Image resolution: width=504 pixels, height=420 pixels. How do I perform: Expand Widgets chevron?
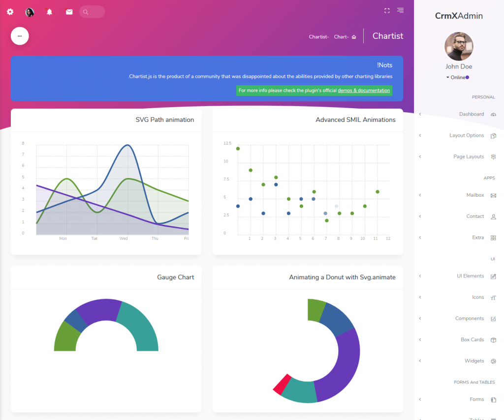[x=420, y=361]
